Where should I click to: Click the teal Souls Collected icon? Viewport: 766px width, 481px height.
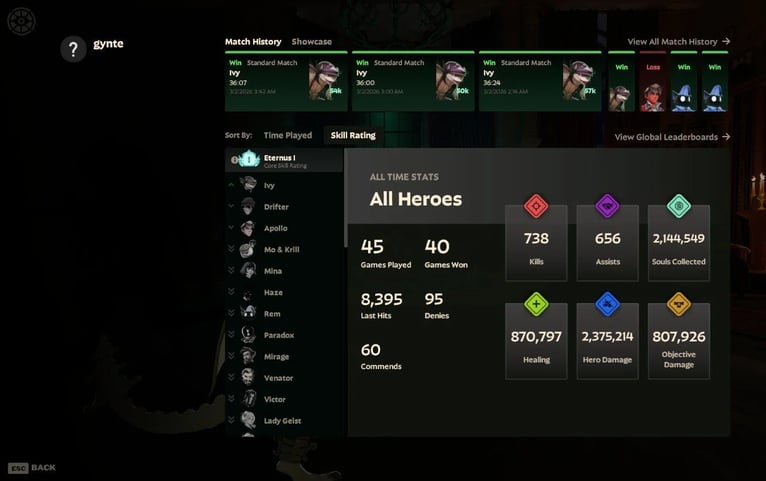679,206
